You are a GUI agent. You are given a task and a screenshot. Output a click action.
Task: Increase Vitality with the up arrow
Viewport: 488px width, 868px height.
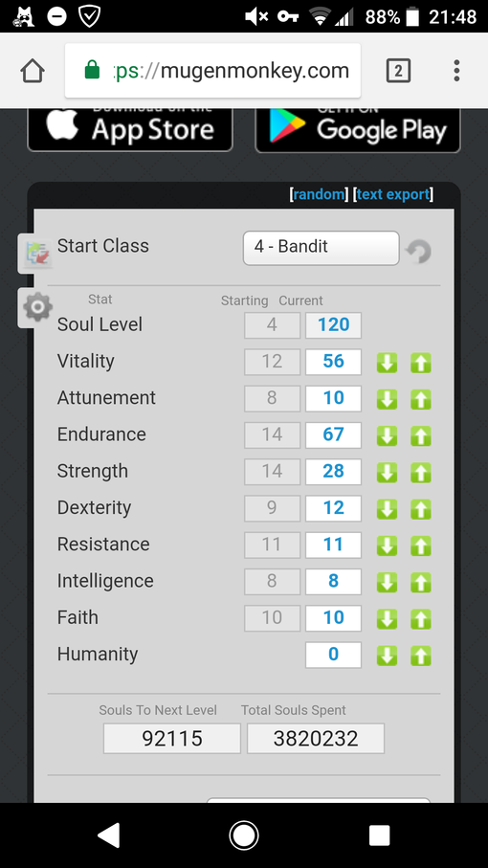pos(420,363)
